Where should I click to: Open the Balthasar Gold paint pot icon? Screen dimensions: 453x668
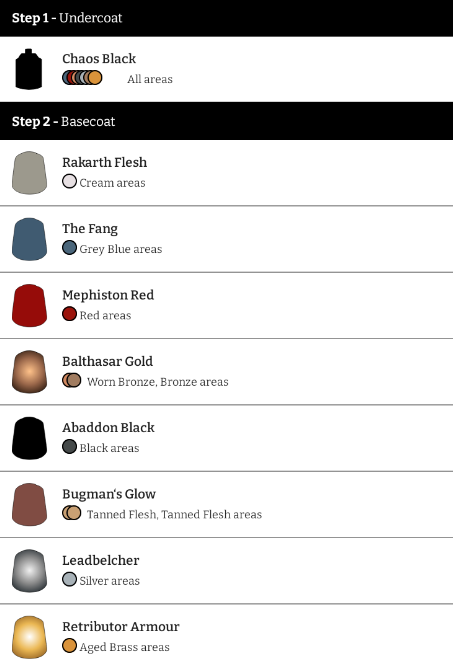[29, 372]
